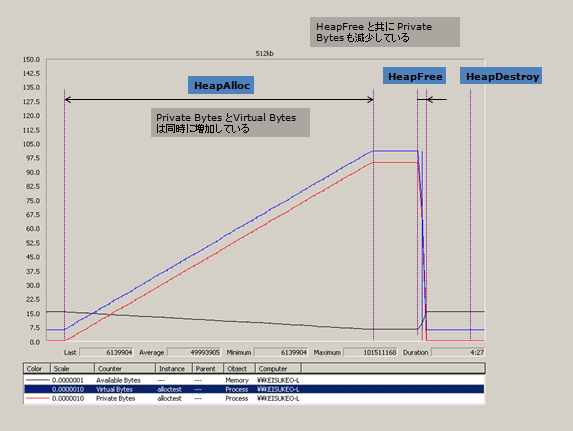The width and height of the screenshot is (573, 431).
Task: Select the highlighted Virtual Bytes counter row
Action: click(x=254, y=389)
